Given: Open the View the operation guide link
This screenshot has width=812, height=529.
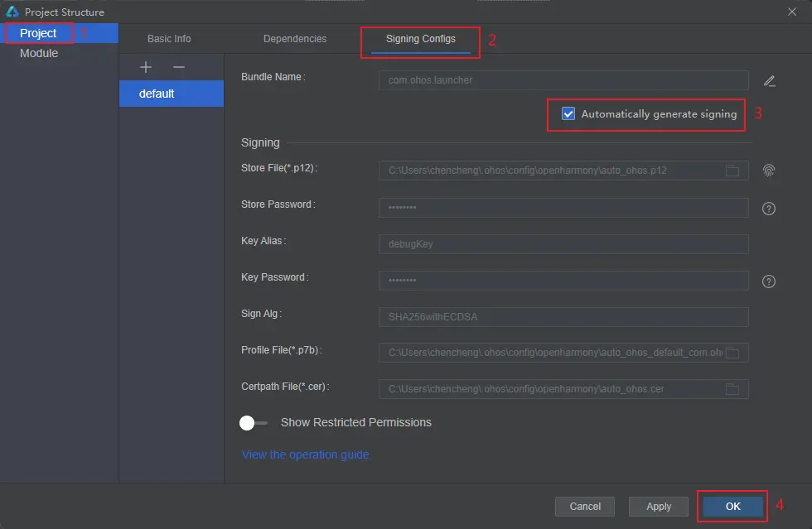Looking at the screenshot, I should [x=305, y=454].
